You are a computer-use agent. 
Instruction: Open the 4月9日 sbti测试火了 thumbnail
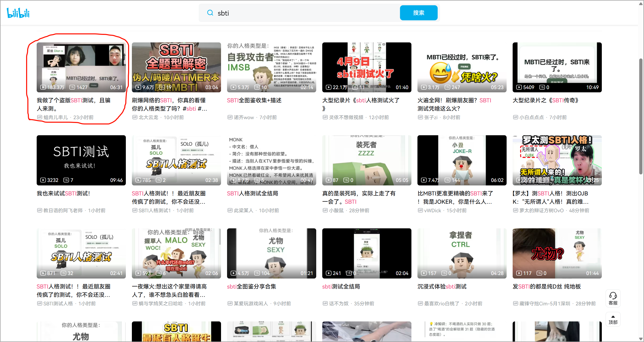pyautogui.click(x=367, y=67)
